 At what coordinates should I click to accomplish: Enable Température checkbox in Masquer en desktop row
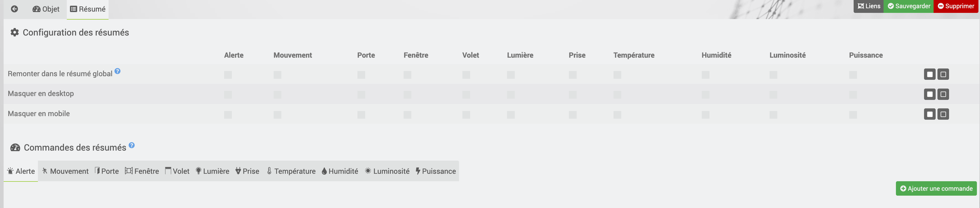[617, 94]
